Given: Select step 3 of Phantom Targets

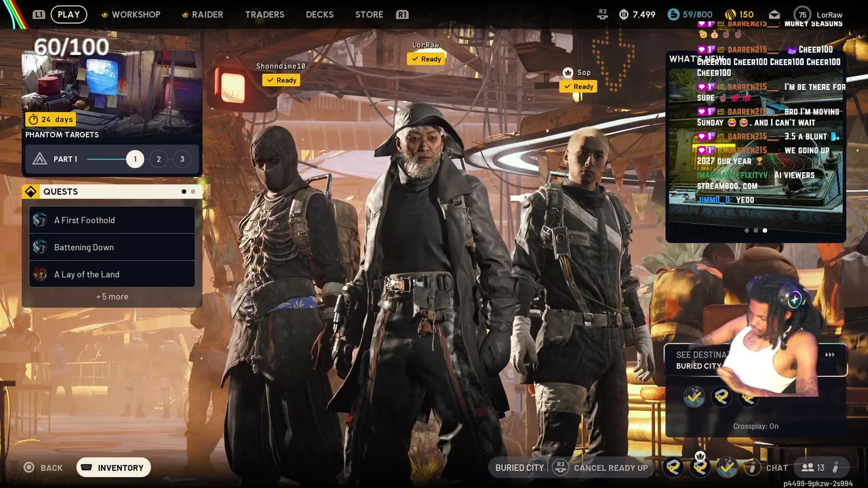Looking at the screenshot, I should (x=182, y=159).
